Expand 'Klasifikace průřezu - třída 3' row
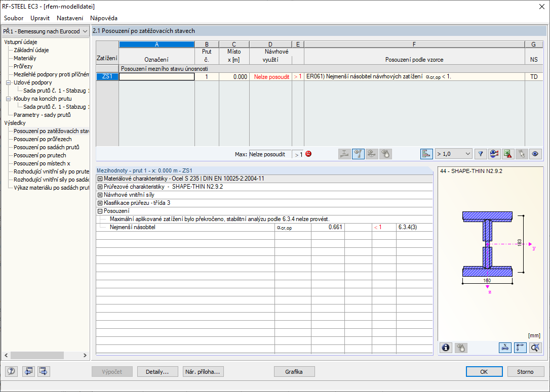The height and width of the screenshot is (392, 550). tap(100, 203)
